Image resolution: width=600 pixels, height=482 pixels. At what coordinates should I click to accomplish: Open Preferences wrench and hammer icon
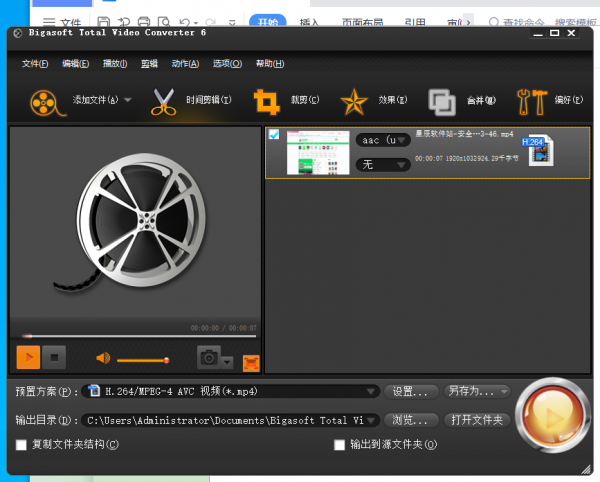[531, 102]
